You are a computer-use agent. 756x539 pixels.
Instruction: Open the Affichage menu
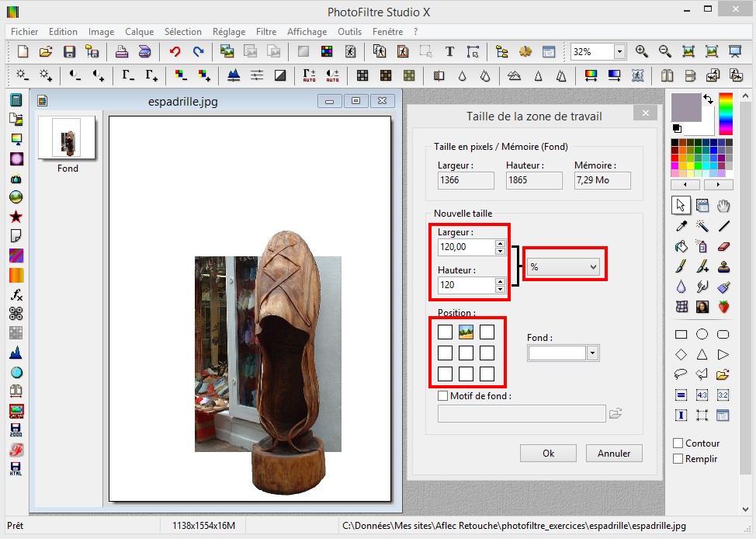coord(307,31)
